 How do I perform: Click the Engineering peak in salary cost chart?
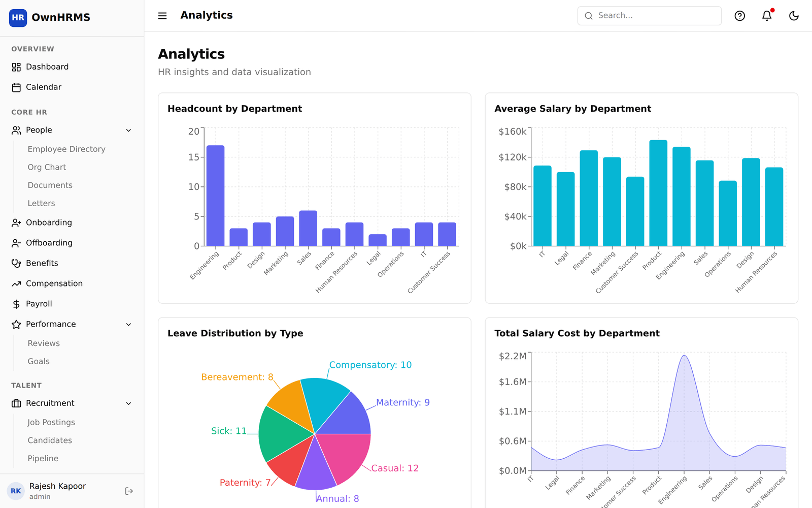(684, 356)
